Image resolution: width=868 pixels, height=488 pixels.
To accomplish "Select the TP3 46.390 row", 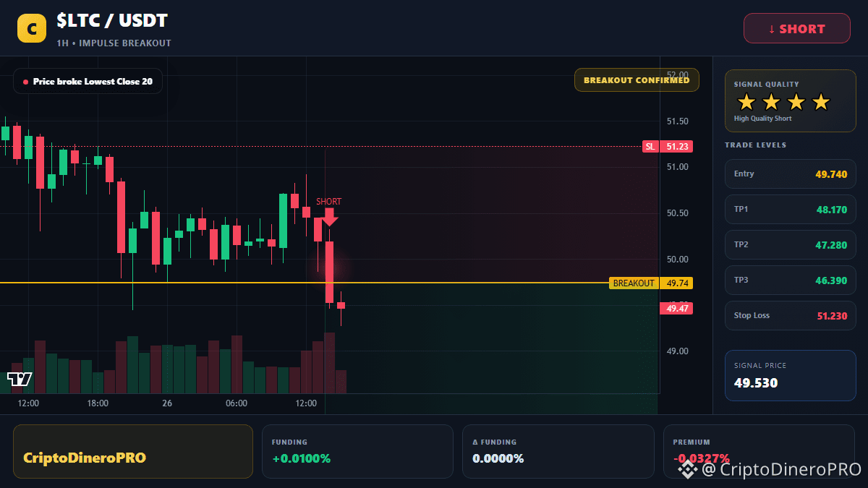I will tap(790, 281).
